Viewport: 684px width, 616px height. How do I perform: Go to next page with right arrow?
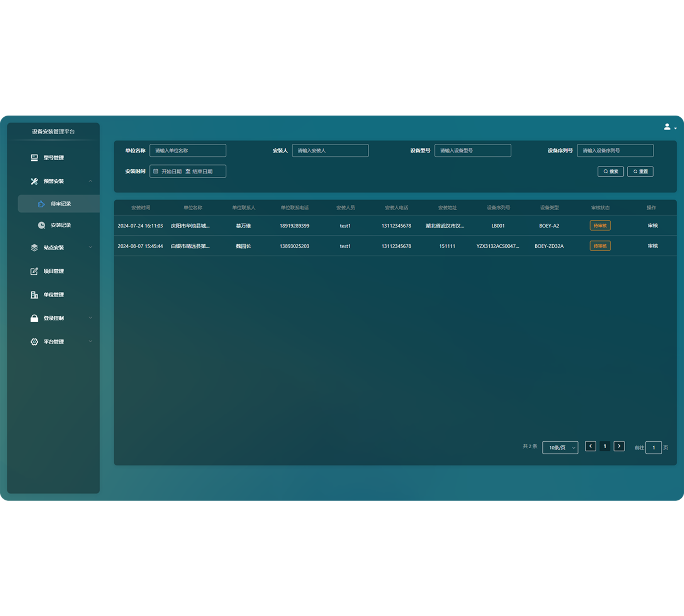619,446
